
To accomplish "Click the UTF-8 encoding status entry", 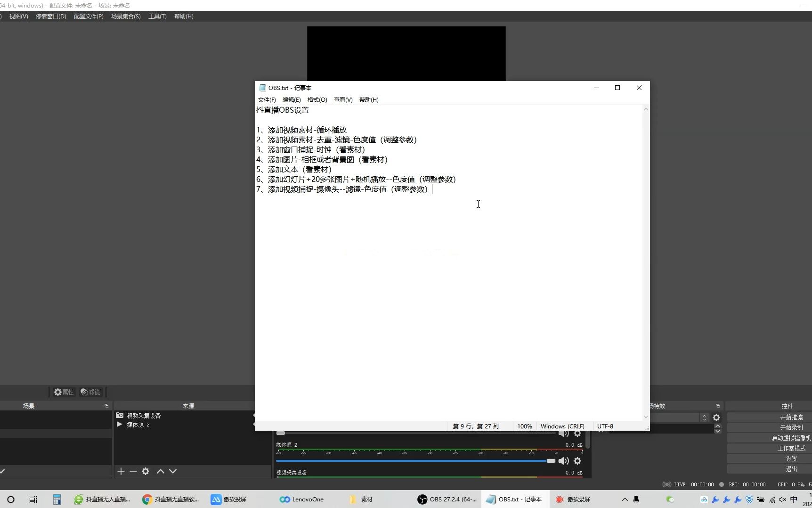I will [x=605, y=426].
